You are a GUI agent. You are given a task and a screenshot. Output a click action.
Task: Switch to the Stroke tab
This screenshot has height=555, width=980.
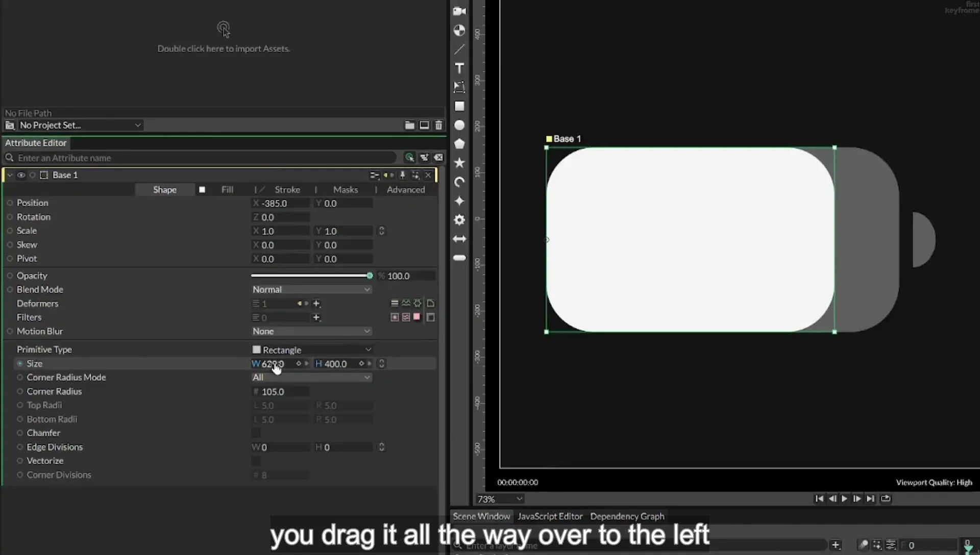pyautogui.click(x=287, y=190)
